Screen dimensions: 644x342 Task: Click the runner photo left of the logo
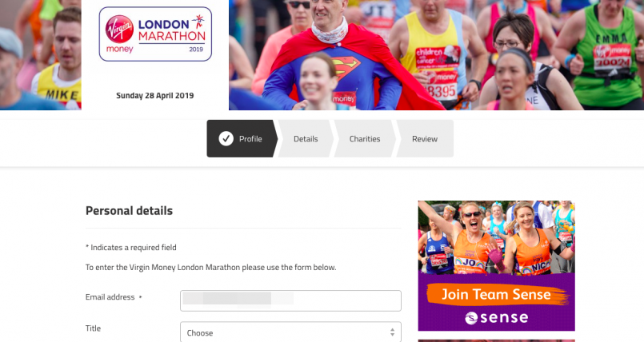point(41,55)
